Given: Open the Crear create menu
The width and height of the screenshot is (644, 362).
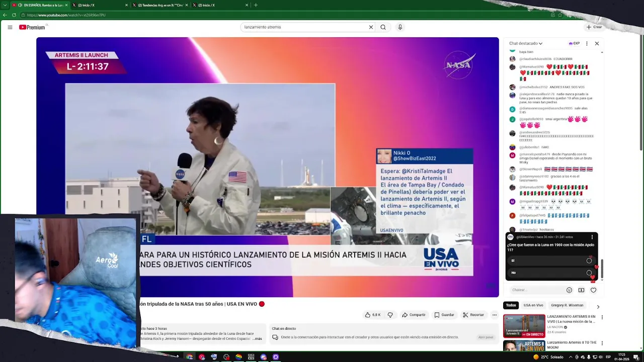Looking at the screenshot, I should point(594,27).
